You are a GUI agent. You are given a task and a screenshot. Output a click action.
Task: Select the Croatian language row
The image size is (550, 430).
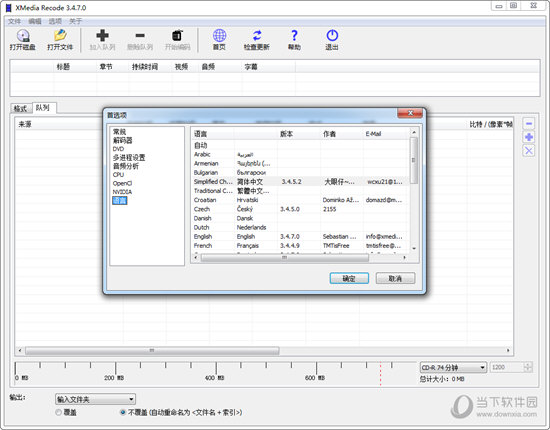tap(301, 200)
